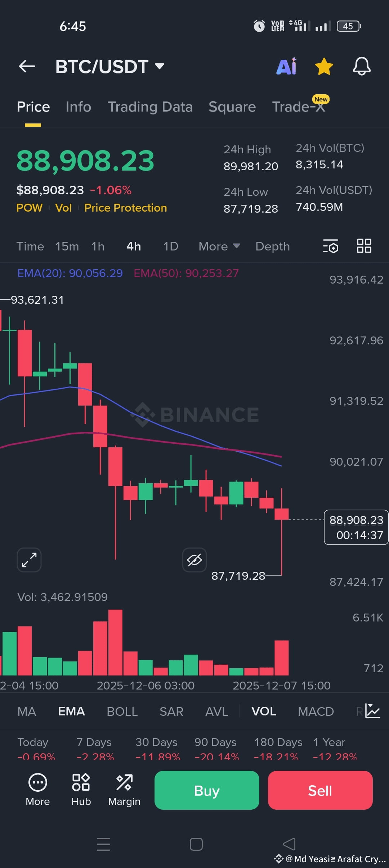Image resolution: width=389 pixels, height=868 pixels.
Task: Open price alert bell icon
Action: tap(362, 66)
